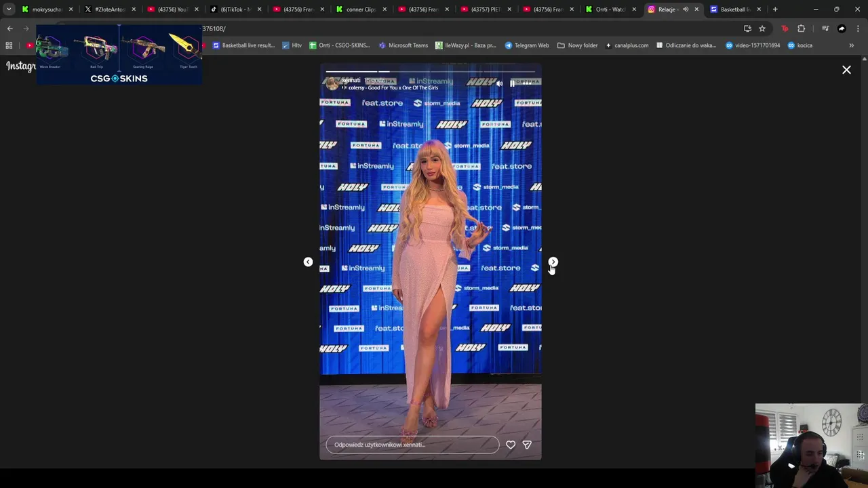Open the kocica bookmark
This screenshot has height=488, width=868.
[800, 45]
